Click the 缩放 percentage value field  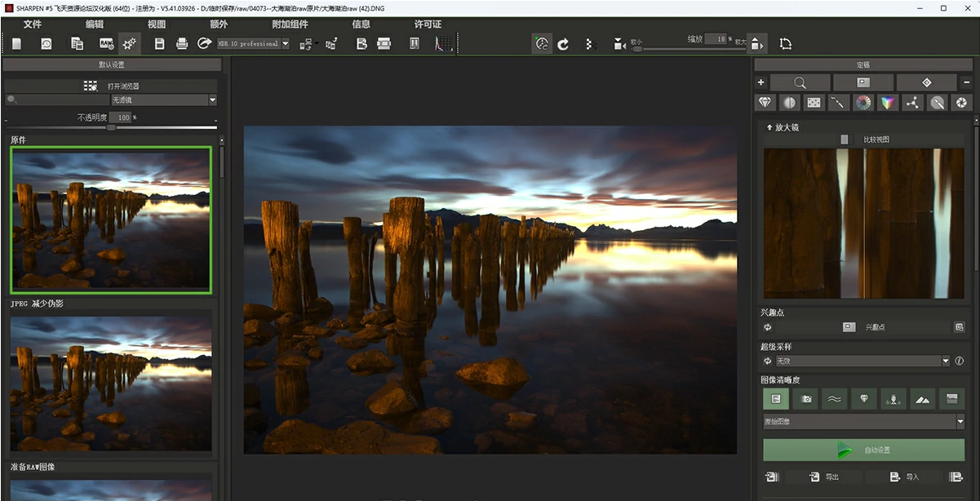point(716,39)
